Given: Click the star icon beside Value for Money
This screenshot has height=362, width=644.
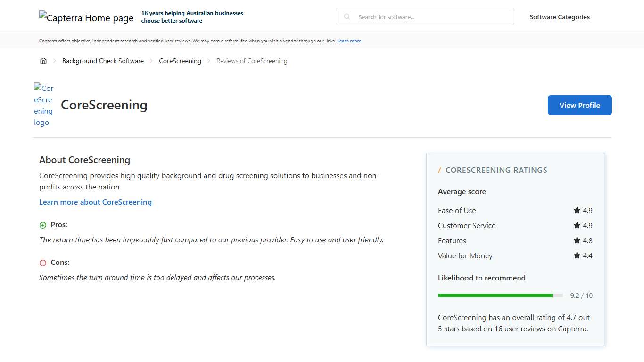Looking at the screenshot, I should point(577,255).
